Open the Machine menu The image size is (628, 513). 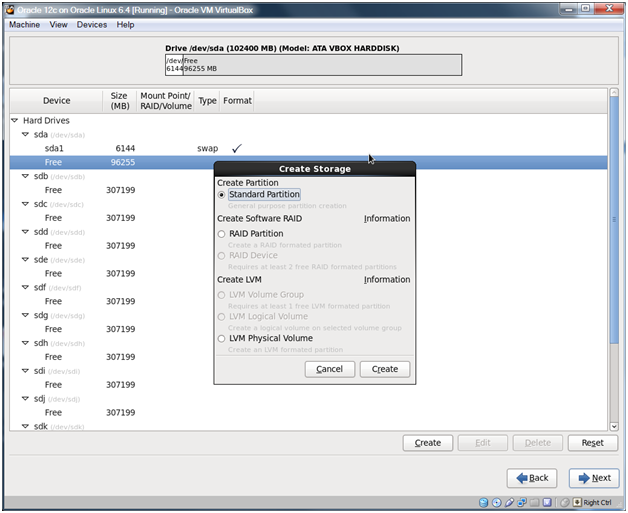(x=24, y=25)
